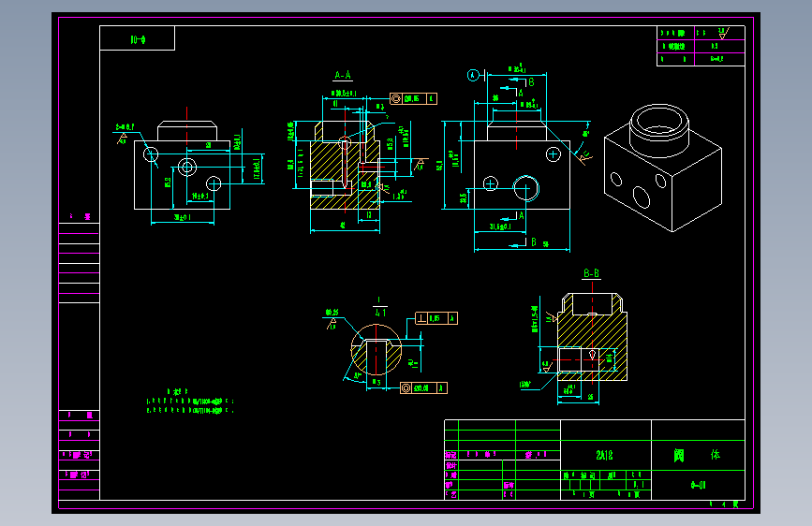Image resolution: width=812 pixels, height=526 pixels.
Task: Select the 30±0.1 dimension under the left view
Action: [x=183, y=217]
